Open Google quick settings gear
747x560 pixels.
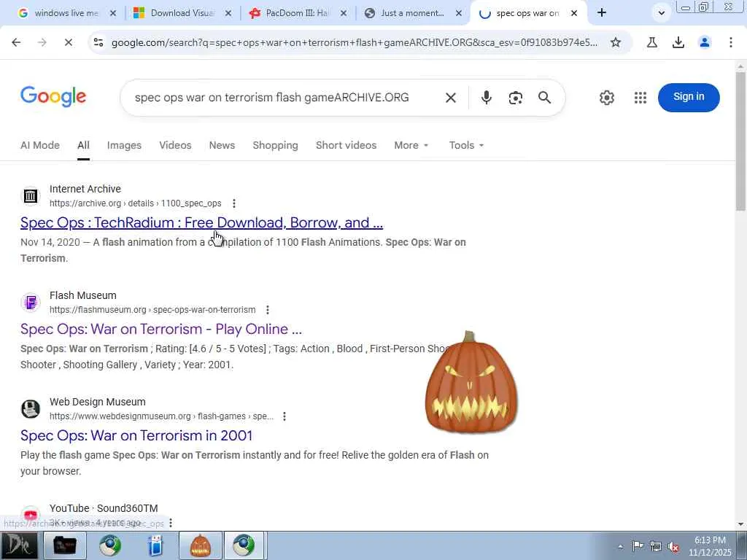point(606,98)
